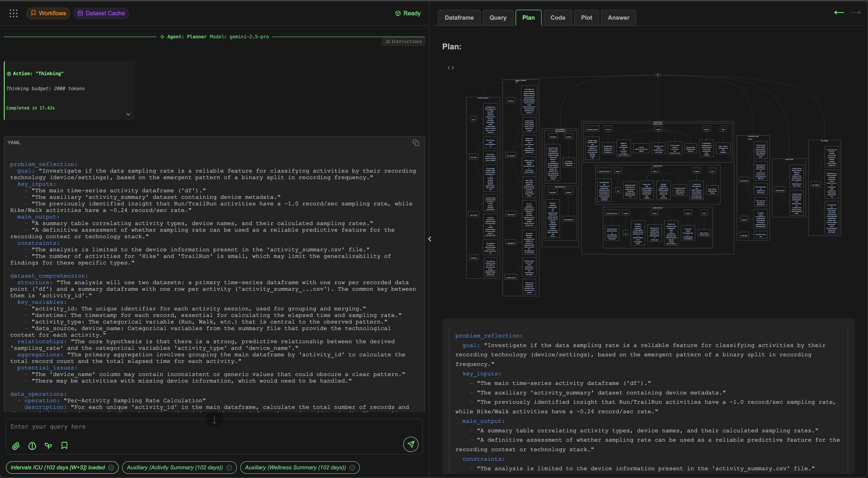Collapse the right panel with divider chevron
This screenshot has height=478, width=868.
point(430,239)
